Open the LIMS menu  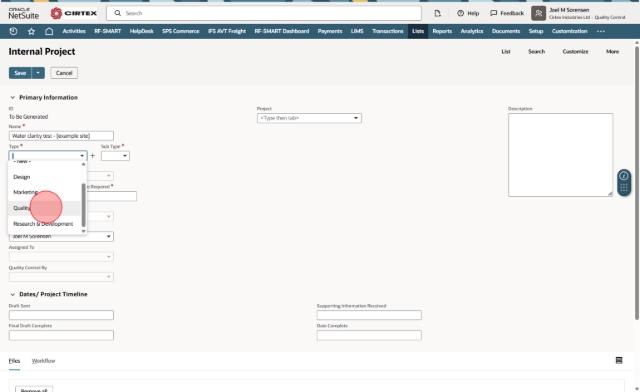click(x=357, y=31)
